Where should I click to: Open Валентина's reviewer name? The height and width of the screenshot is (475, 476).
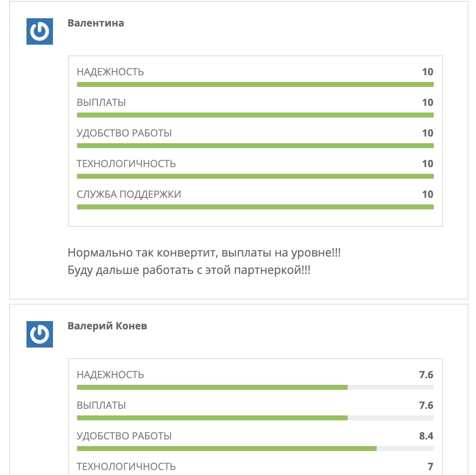pyautogui.click(x=96, y=23)
